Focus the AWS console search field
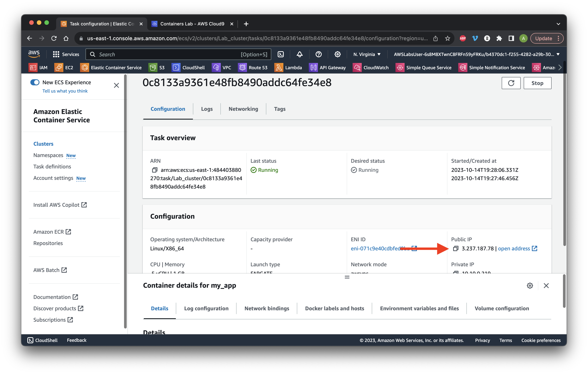Viewport: 588px width, 374px height. pos(178,54)
